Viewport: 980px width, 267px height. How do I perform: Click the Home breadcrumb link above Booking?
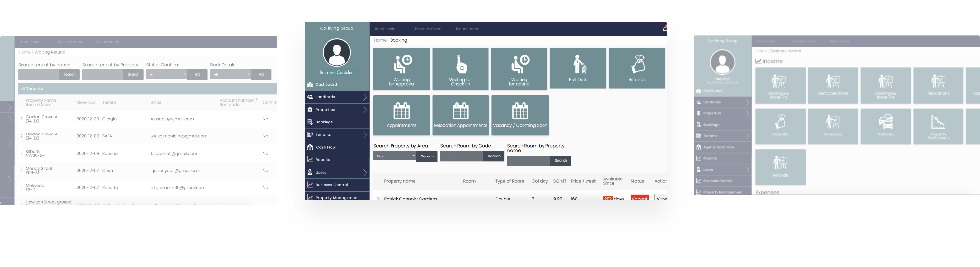pyautogui.click(x=380, y=40)
